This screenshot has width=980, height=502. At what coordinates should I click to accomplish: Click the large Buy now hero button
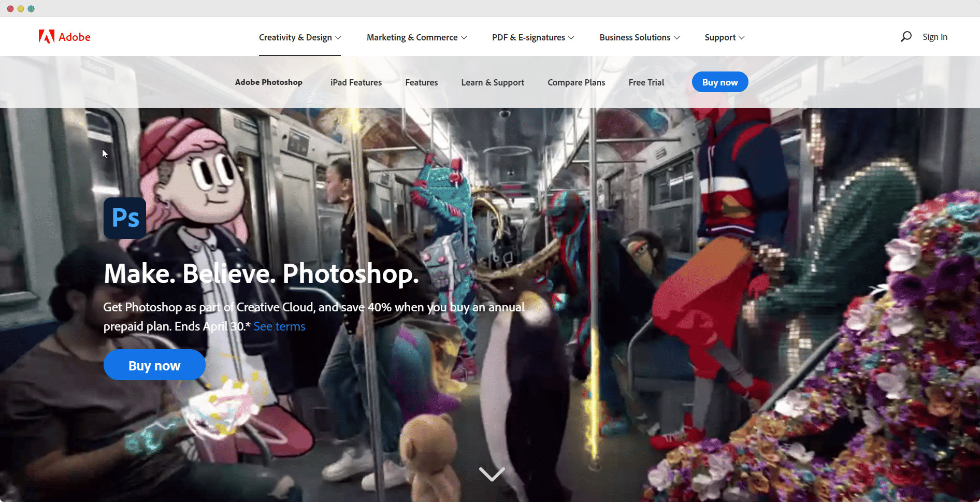click(154, 365)
